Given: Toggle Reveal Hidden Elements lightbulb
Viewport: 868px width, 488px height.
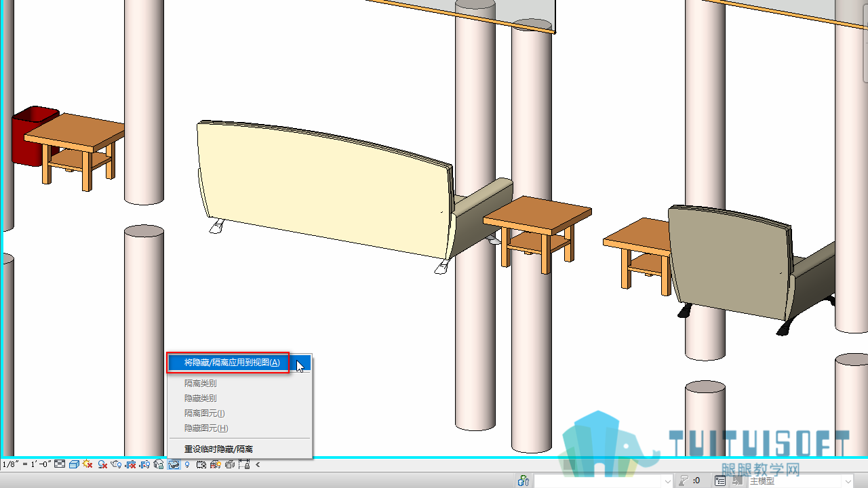Looking at the screenshot, I should pos(187,464).
